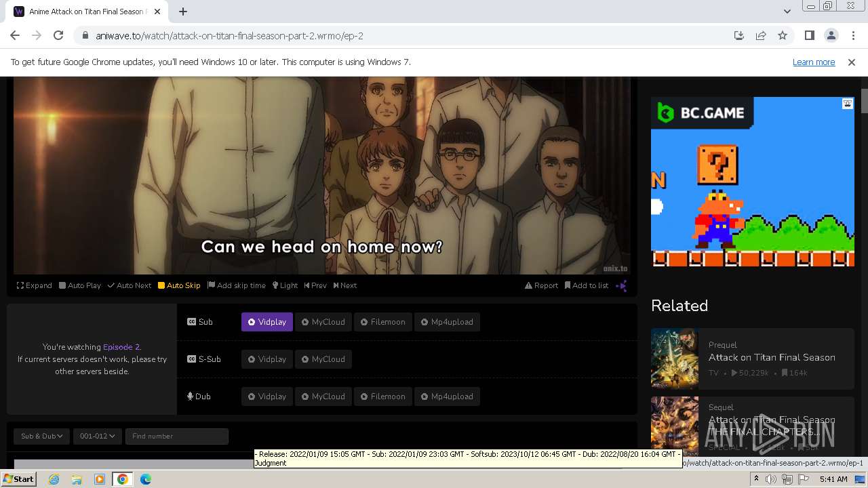Reload the current page
The height and width of the screenshot is (488, 868).
[58, 36]
